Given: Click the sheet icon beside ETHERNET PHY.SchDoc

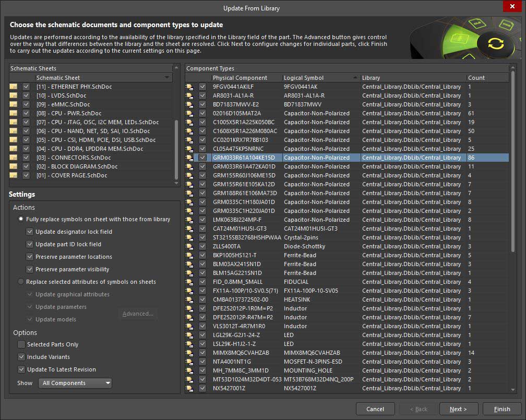Looking at the screenshot, I should 14,87.
